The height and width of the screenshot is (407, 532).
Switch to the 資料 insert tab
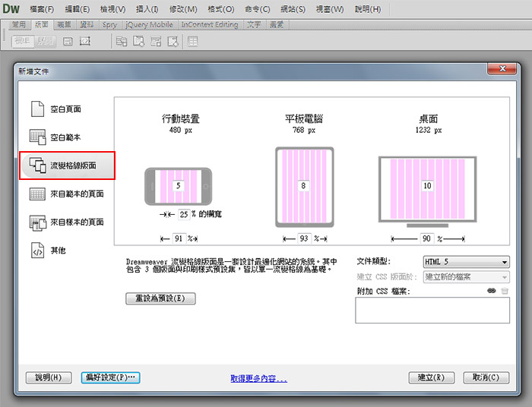click(x=87, y=24)
